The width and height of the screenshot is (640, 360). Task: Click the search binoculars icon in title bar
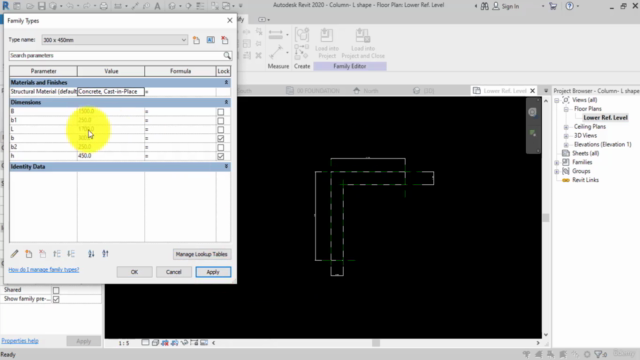click(x=484, y=6)
